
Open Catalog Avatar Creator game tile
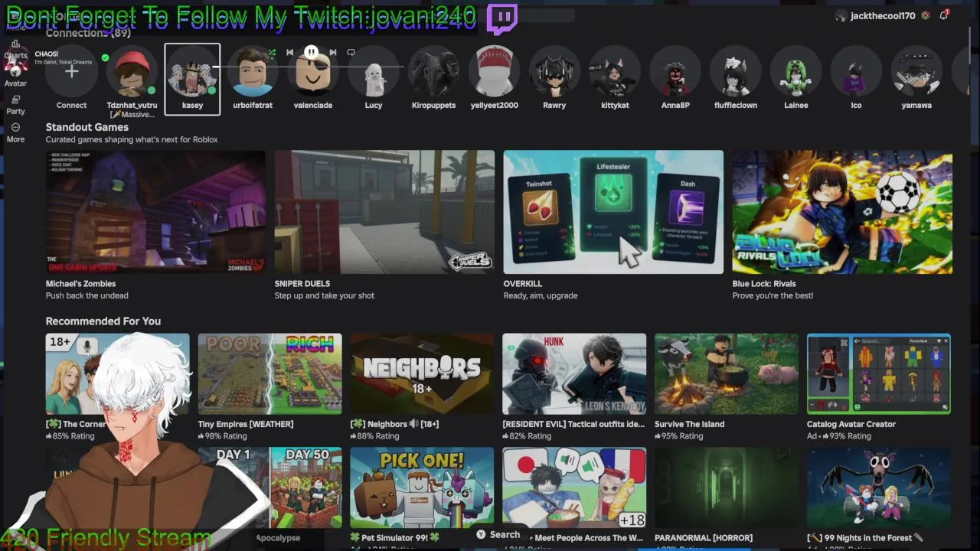[879, 373]
